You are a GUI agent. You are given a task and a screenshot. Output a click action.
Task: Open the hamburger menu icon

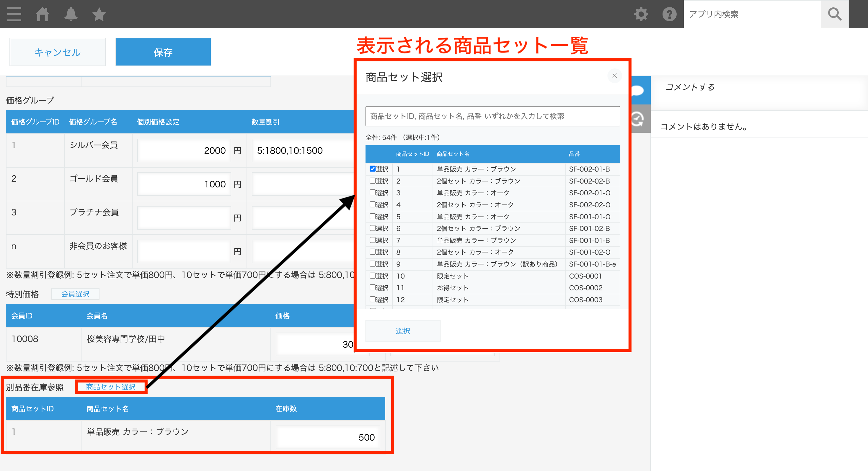[x=14, y=14]
